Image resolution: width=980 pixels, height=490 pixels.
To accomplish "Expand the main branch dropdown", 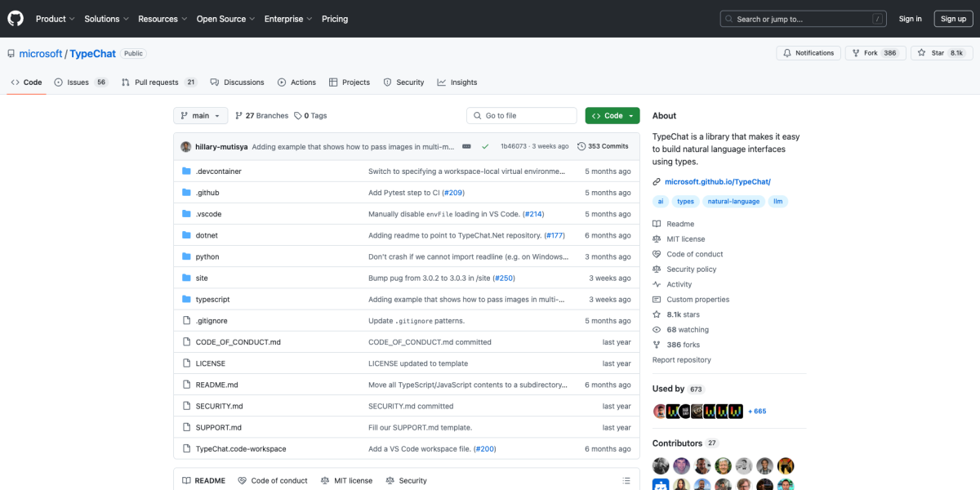I will coord(200,116).
